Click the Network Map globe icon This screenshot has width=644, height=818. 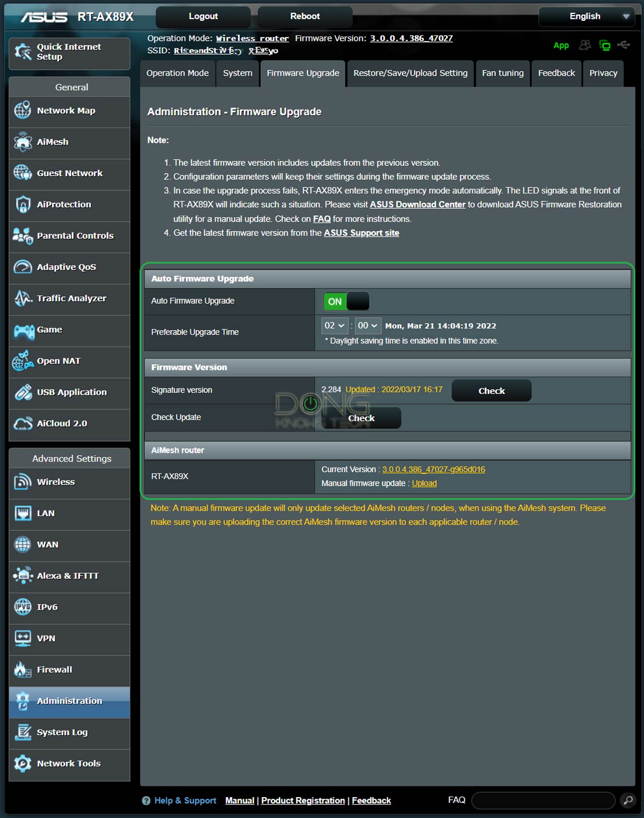[x=23, y=111]
